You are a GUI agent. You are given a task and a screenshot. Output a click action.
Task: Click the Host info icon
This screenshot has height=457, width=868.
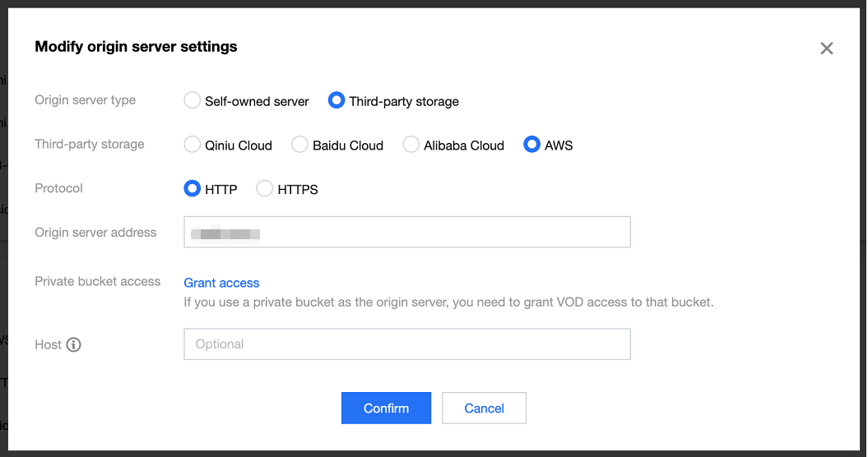tap(74, 344)
